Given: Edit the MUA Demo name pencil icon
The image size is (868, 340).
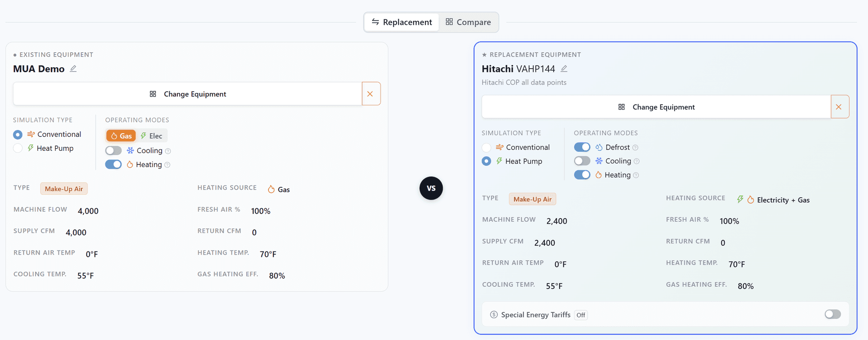Looking at the screenshot, I should point(73,69).
